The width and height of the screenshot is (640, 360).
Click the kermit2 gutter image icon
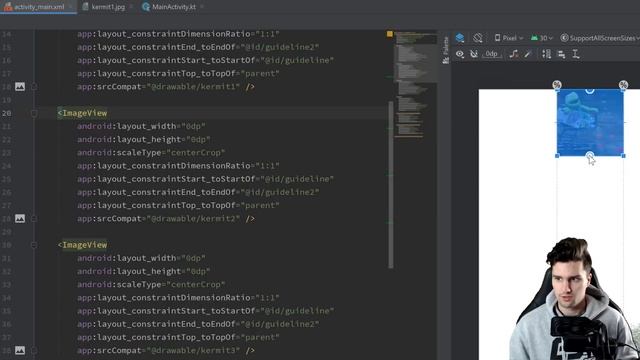[20, 218]
